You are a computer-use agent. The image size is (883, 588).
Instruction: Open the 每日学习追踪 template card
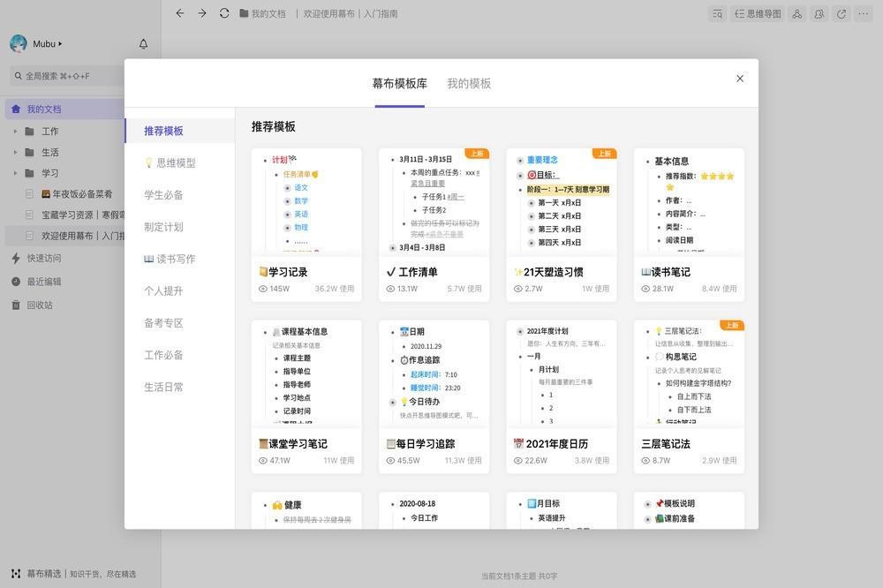(x=434, y=397)
